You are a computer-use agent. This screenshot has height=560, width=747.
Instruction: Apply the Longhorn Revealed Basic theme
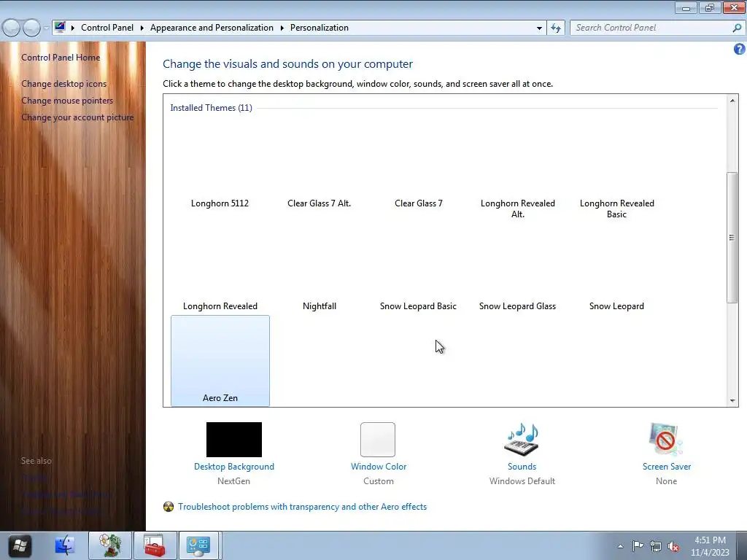617,169
